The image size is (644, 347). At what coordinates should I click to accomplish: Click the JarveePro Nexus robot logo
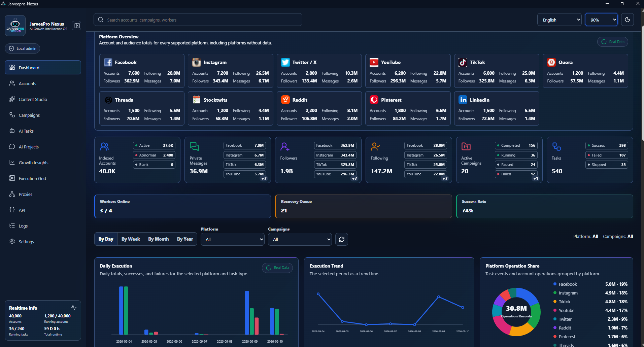[x=15, y=26]
